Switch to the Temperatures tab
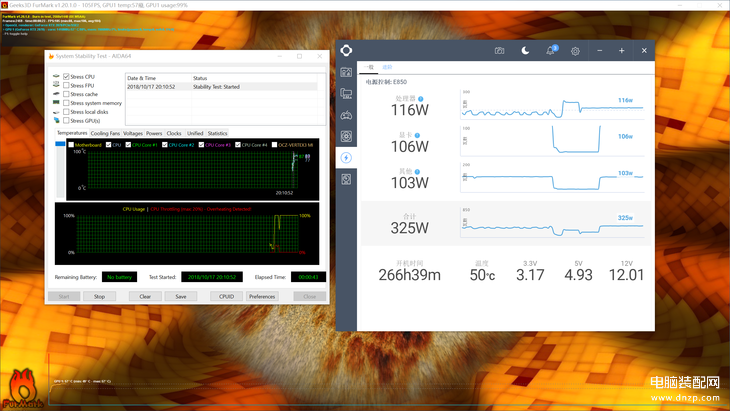Image resolution: width=730 pixels, height=411 pixels. click(x=72, y=133)
